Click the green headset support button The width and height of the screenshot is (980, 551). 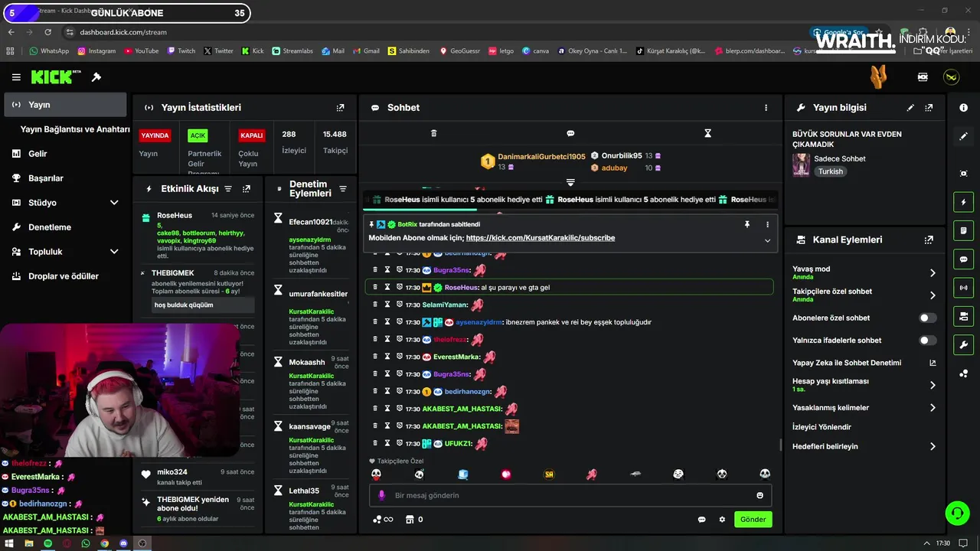pyautogui.click(x=957, y=513)
